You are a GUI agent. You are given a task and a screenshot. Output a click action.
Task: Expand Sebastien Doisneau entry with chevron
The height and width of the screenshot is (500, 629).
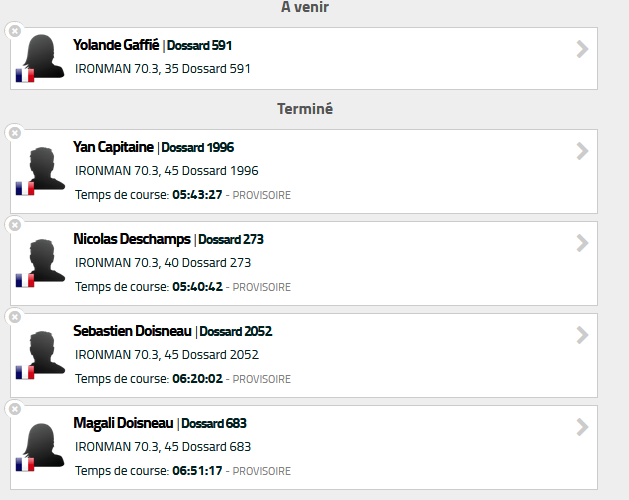pyautogui.click(x=582, y=335)
